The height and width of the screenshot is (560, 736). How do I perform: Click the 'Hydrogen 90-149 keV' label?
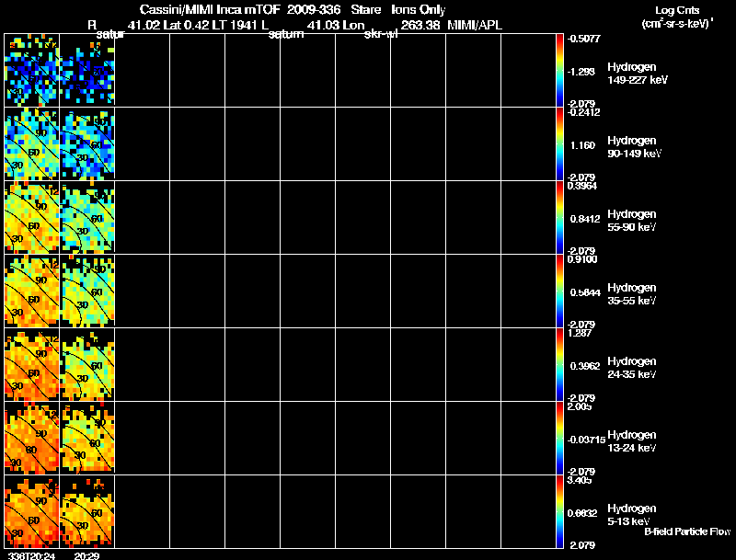[634, 147]
